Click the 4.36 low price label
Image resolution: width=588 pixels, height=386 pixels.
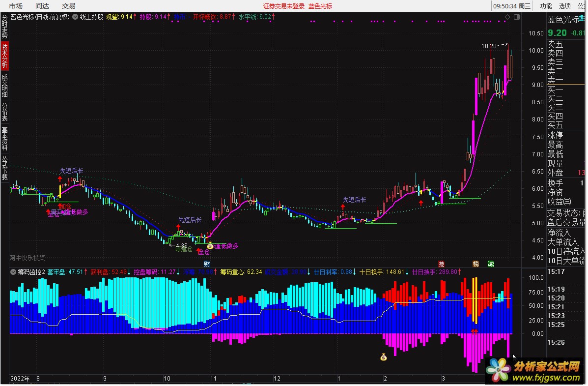tap(181, 246)
